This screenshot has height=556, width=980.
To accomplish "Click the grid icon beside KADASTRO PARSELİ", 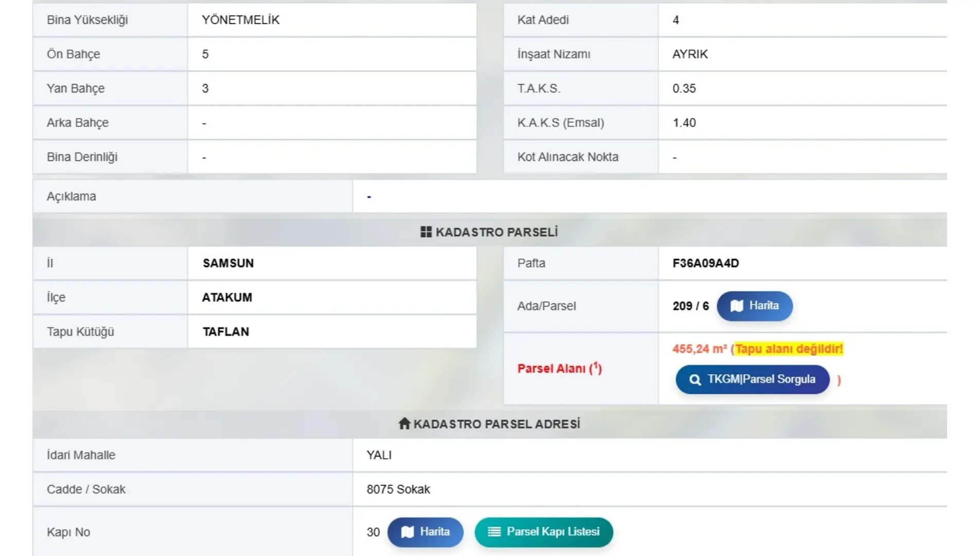I will pyautogui.click(x=426, y=232).
